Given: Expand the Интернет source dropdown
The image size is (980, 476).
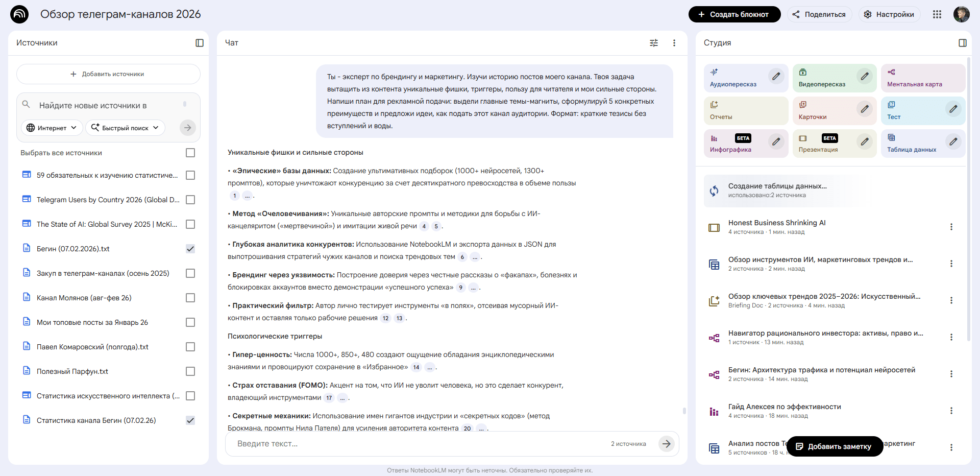Looking at the screenshot, I should (x=52, y=128).
